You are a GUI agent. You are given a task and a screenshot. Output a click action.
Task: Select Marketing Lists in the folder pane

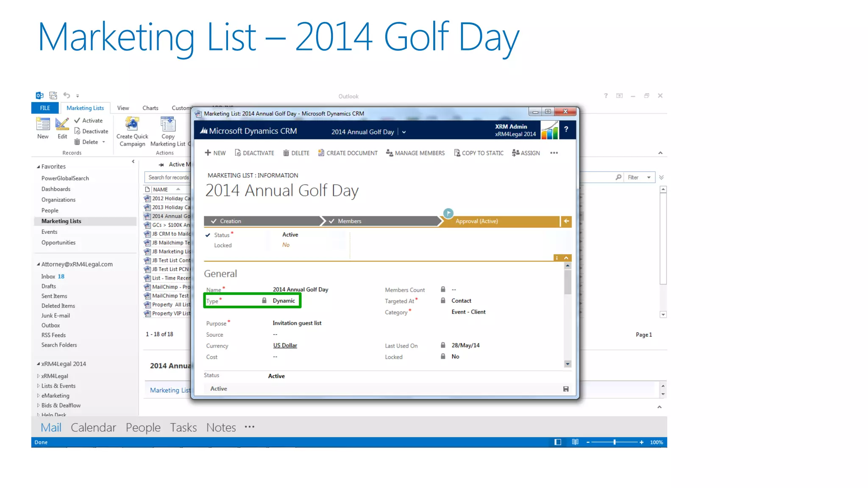(x=85, y=221)
